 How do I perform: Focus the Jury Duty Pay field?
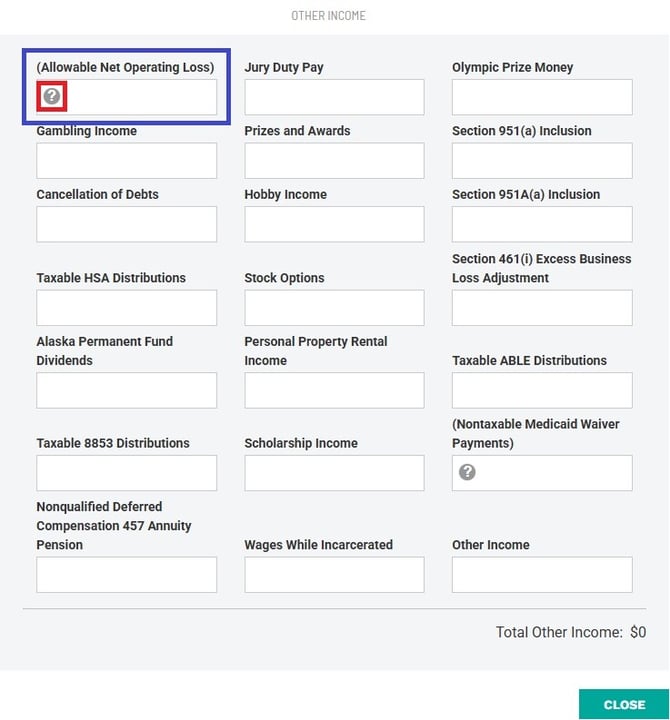pyautogui.click(x=334, y=97)
